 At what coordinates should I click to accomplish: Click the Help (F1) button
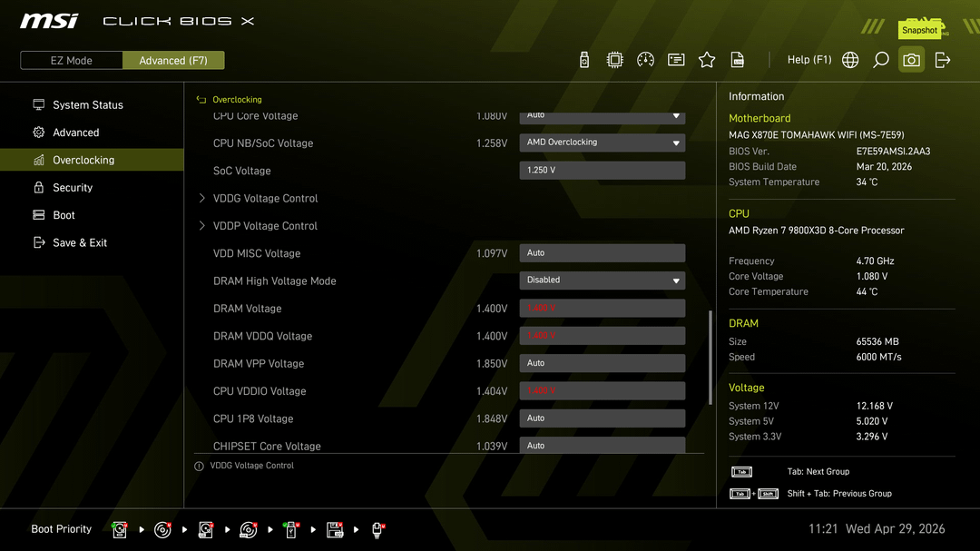click(808, 60)
